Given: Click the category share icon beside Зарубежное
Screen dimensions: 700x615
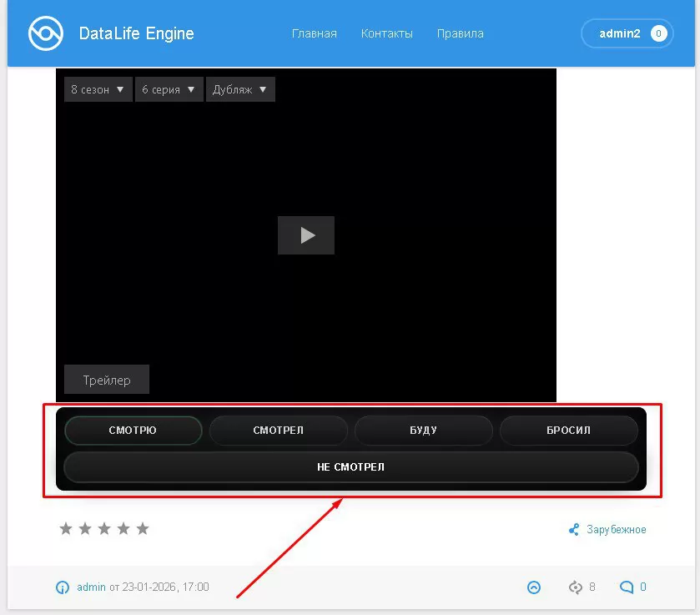Looking at the screenshot, I should pos(573,530).
